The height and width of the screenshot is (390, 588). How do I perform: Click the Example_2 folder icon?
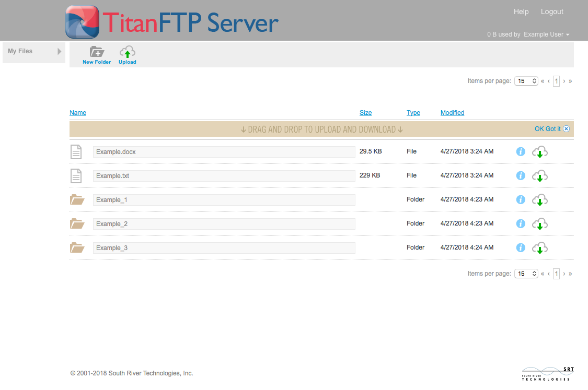[77, 223]
